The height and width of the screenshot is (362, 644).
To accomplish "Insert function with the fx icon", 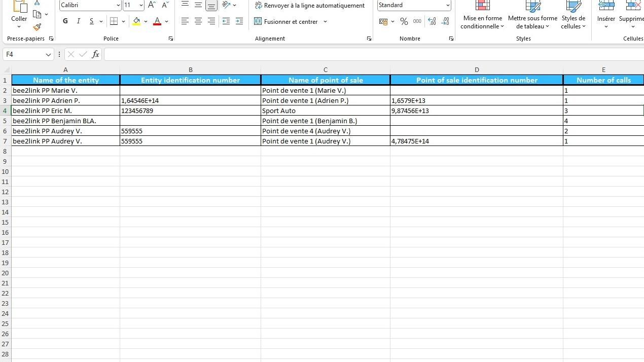I will pos(95,54).
